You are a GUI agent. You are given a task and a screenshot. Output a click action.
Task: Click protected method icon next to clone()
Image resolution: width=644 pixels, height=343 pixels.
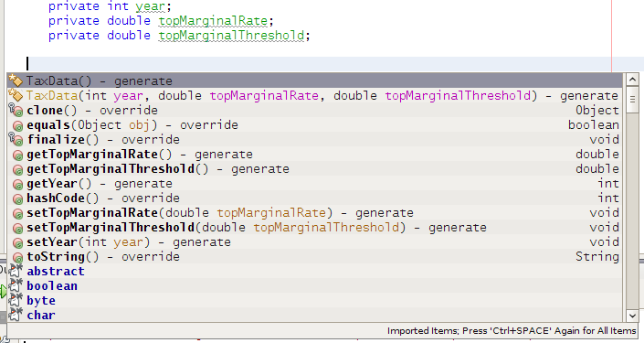pos(16,111)
